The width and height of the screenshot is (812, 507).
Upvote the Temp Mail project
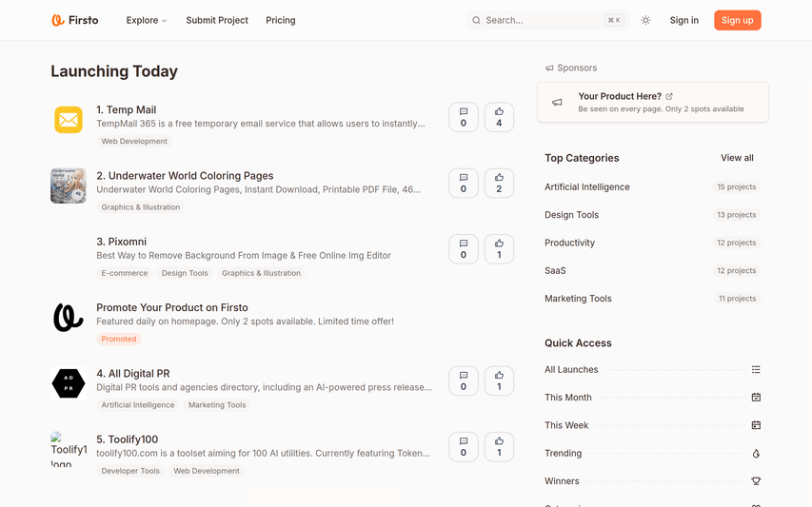(499, 117)
